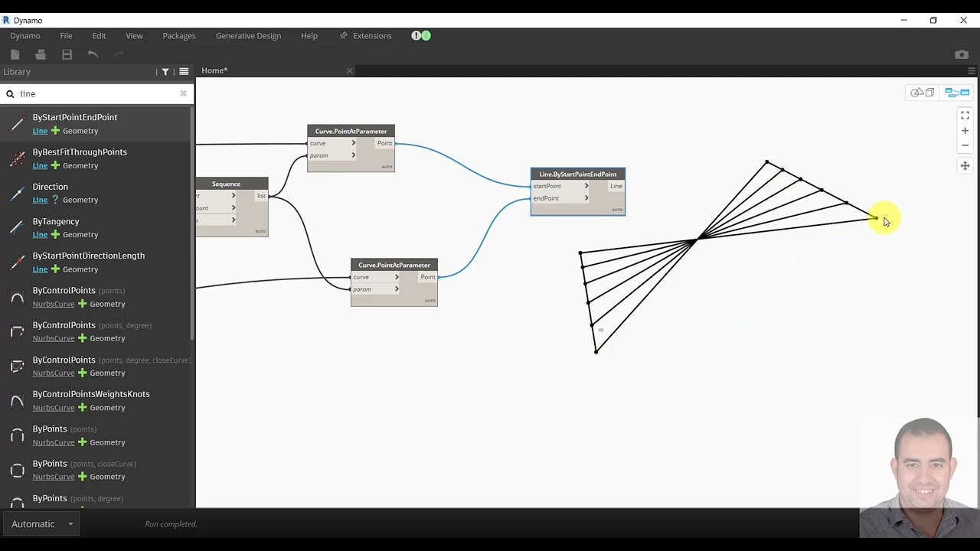The height and width of the screenshot is (551, 980).
Task: Switch to graph view navigation
Action: pos(957,93)
